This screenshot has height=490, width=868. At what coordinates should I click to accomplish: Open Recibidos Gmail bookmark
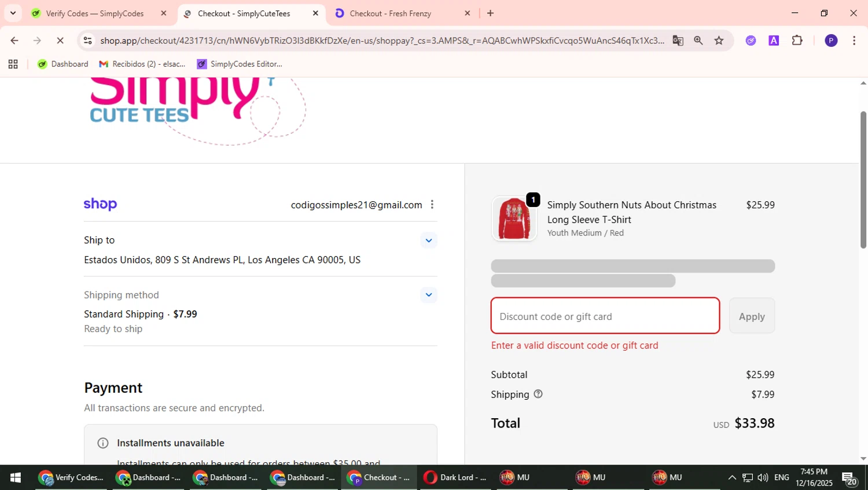tap(142, 64)
